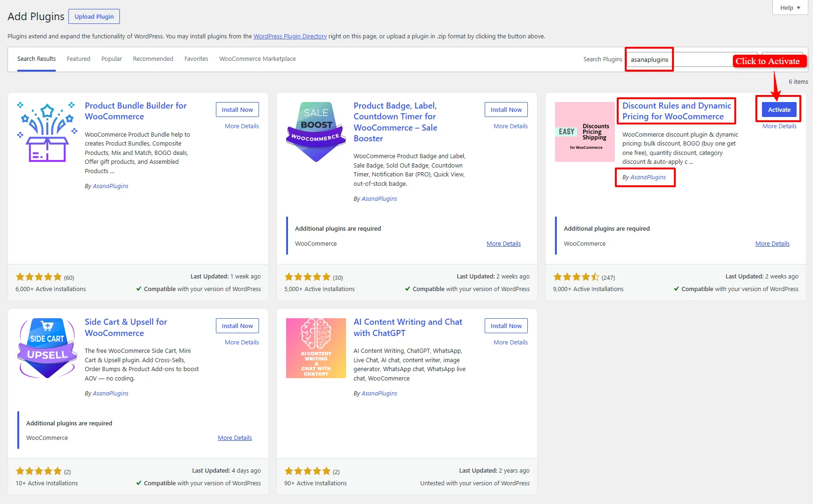Open More Details under AI Content Writing install button
The image size is (813, 504).
pos(510,343)
